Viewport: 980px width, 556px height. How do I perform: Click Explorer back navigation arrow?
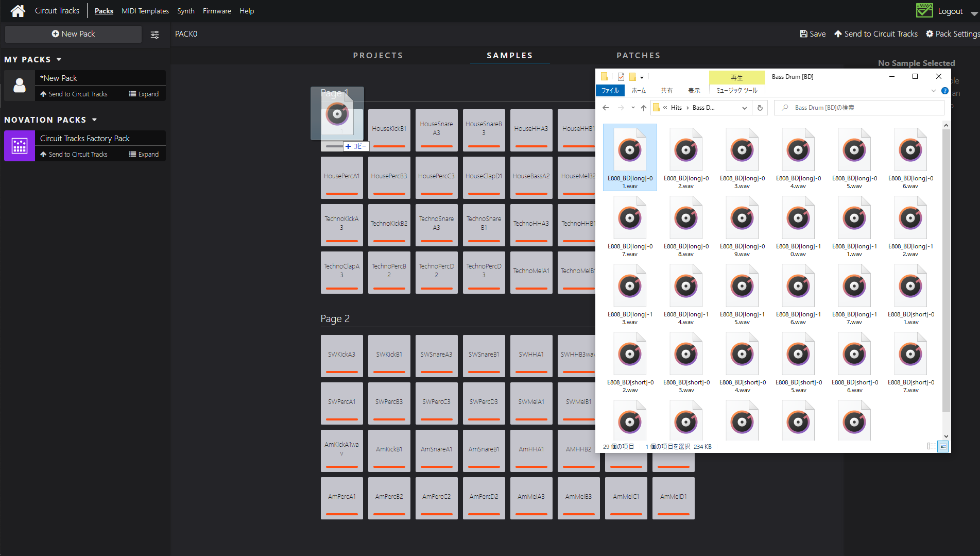[606, 108]
